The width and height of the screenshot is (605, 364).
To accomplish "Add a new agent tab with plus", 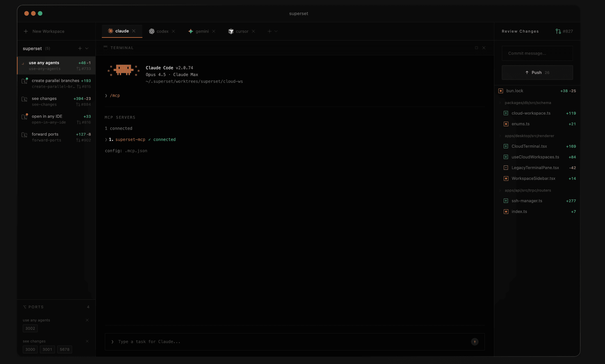I will [x=269, y=31].
